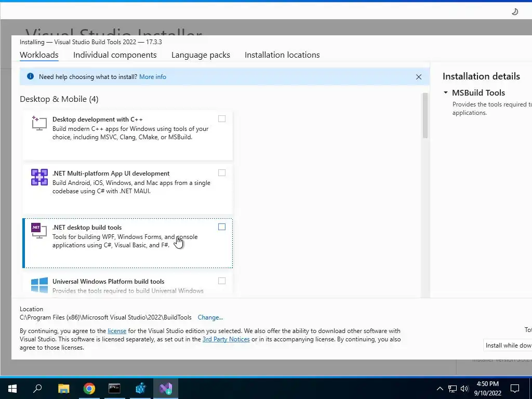This screenshot has width=532, height=399.
Task: Click the Desktop development with C++ workload icon
Action: pyautogui.click(x=39, y=123)
